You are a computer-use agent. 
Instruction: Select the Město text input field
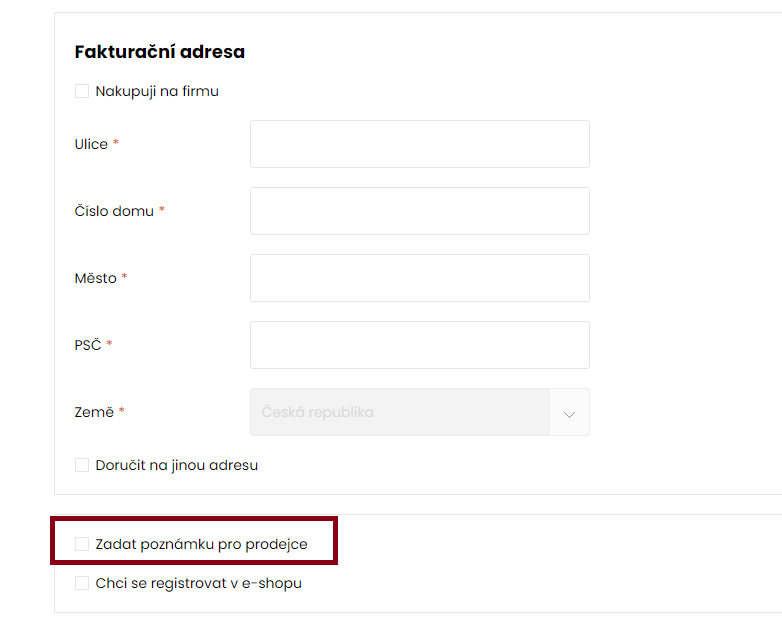coord(420,278)
